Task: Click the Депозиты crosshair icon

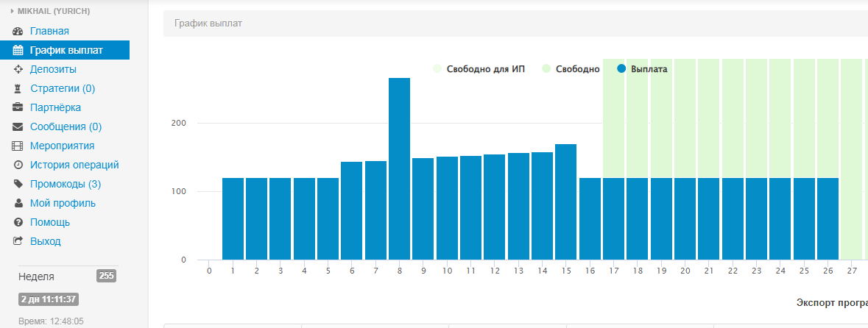Action: point(18,70)
